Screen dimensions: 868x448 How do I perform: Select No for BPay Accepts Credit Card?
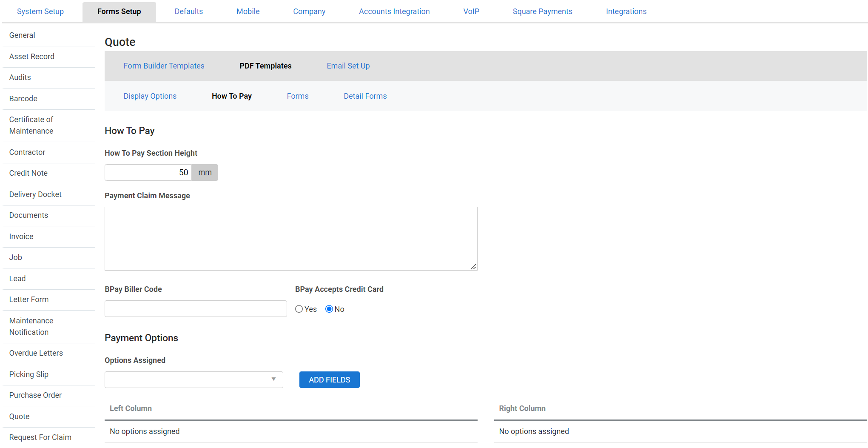point(329,309)
